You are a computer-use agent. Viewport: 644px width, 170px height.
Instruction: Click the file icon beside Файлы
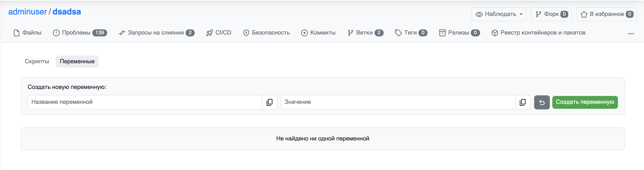click(17, 33)
